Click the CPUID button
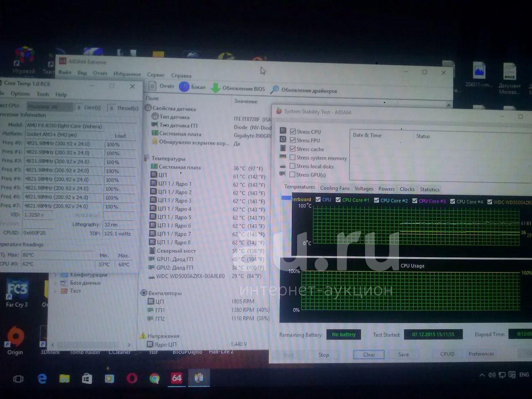The width and height of the screenshot is (532, 399). (448, 354)
